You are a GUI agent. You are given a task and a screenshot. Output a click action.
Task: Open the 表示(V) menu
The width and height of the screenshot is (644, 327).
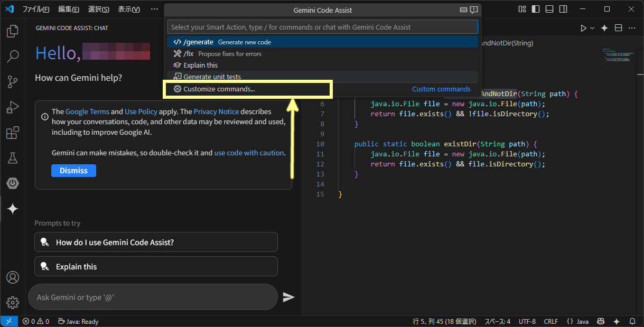[128, 9]
